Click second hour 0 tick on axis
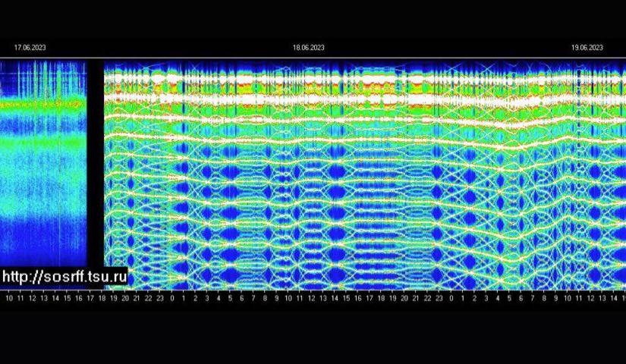 pyautogui.click(x=451, y=300)
